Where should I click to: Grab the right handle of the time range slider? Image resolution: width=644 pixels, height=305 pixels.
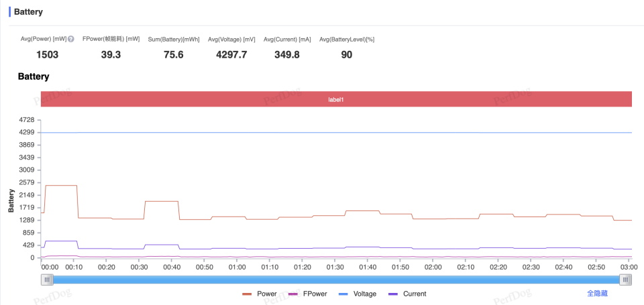(x=625, y=280)
